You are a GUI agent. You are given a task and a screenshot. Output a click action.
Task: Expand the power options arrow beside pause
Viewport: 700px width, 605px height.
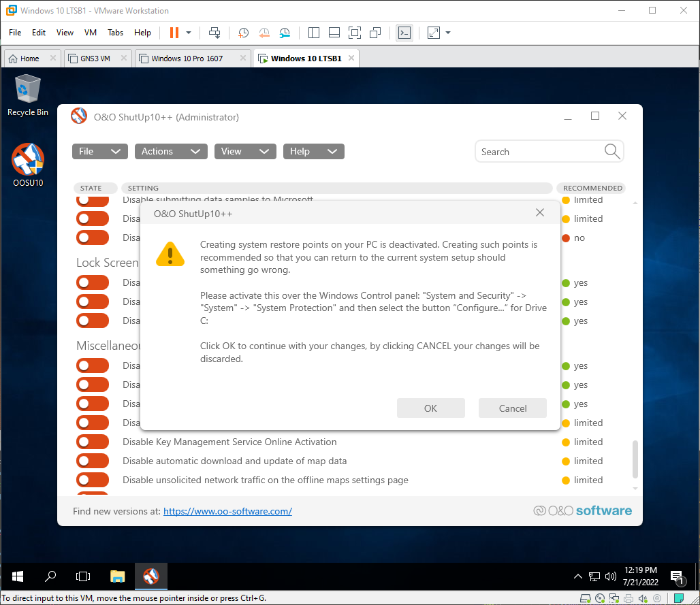tap(189, 33)
